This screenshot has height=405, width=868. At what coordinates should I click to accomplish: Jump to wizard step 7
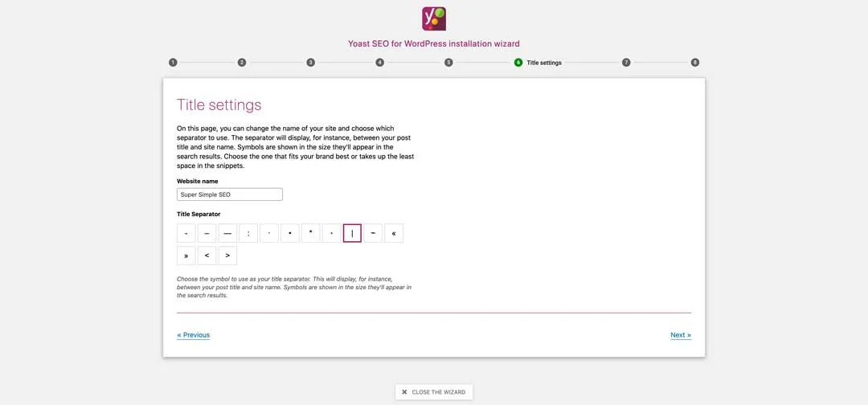[626, 63]
